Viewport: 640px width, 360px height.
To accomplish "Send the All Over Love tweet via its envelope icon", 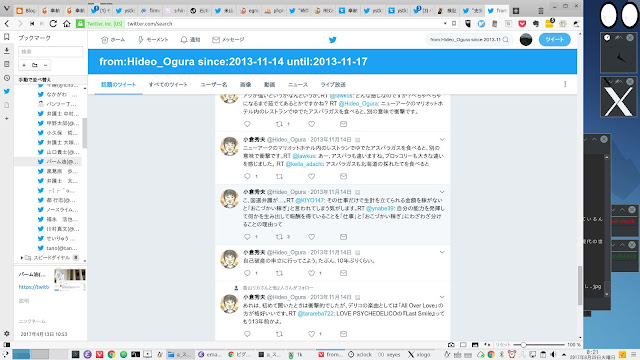I will pos(343,334).
